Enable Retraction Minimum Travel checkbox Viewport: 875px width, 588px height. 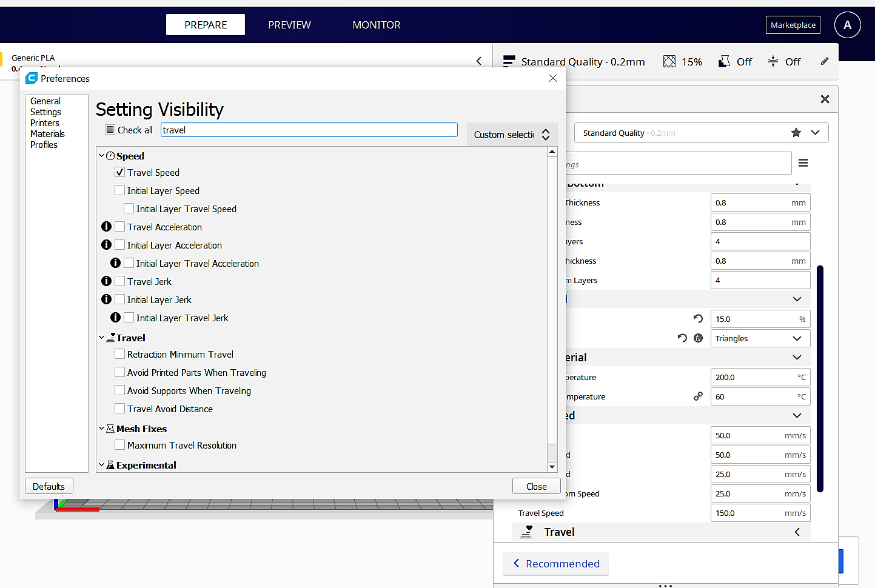(x=120, y=354)
